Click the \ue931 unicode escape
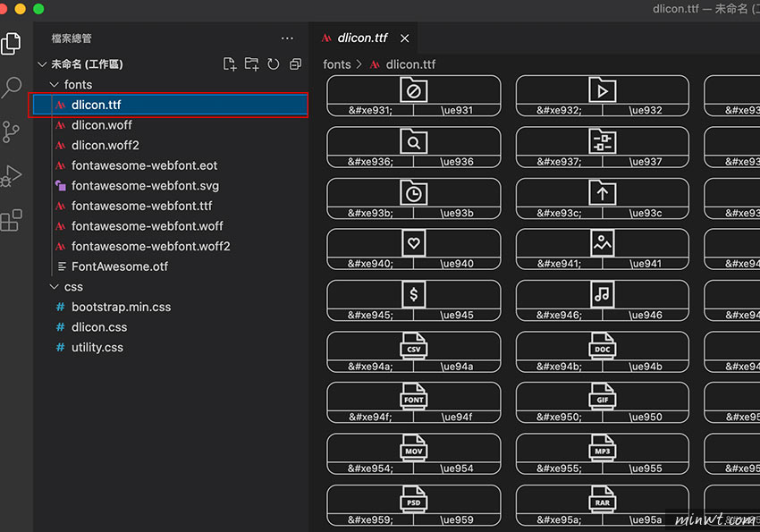Viewport: 760px width, 532px height. click(457, 110)
